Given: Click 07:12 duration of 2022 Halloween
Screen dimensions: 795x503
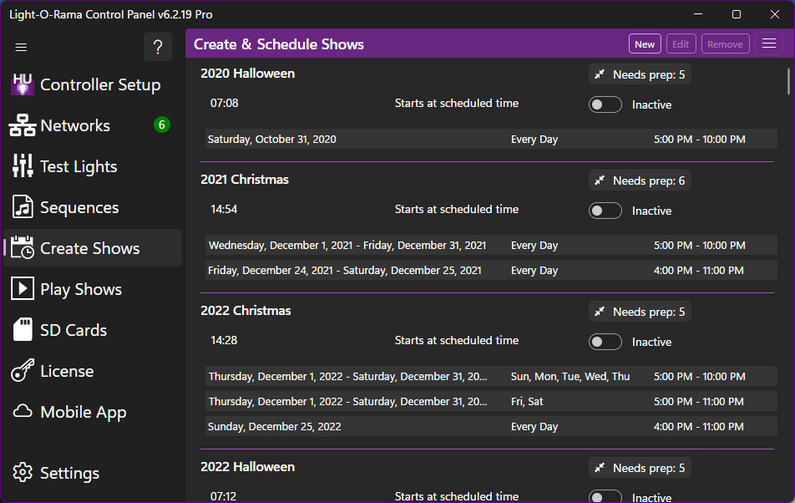Looking at the screenshot, I should click(223, 496).
